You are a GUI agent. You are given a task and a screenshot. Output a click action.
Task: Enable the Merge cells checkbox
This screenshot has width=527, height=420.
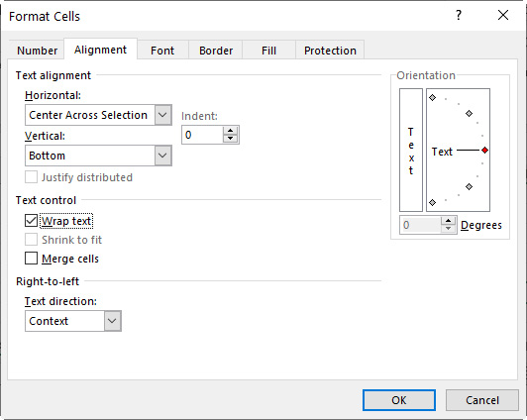pos(31,259)
